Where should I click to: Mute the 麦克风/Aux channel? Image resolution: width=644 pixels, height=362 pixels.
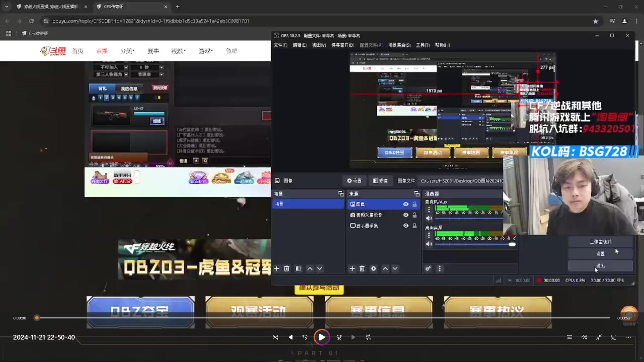(x=429, y=218)
